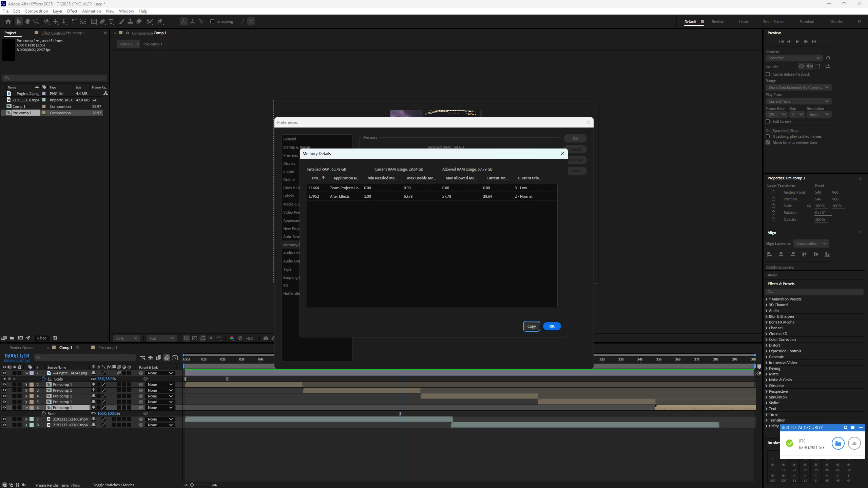Click the timeline zoom slider
The height and width of the screenshot is (488, 868).
click(x=192, y=485)
